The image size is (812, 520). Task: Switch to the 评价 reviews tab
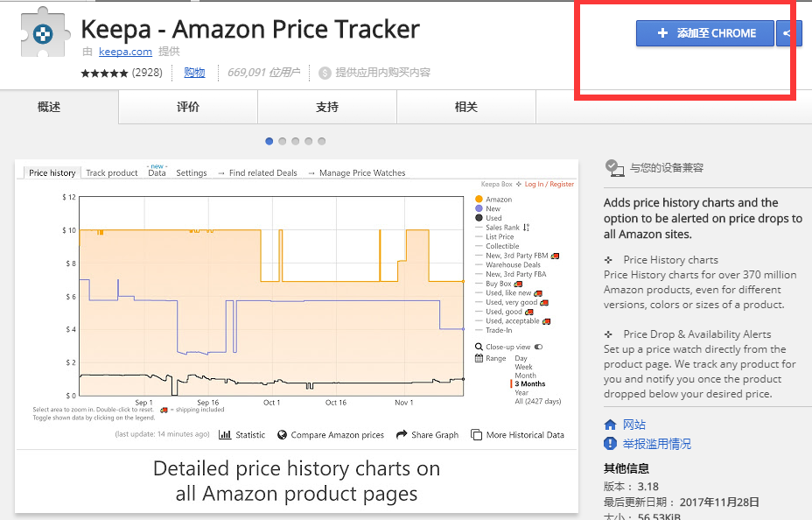click(x=188, y=107)
